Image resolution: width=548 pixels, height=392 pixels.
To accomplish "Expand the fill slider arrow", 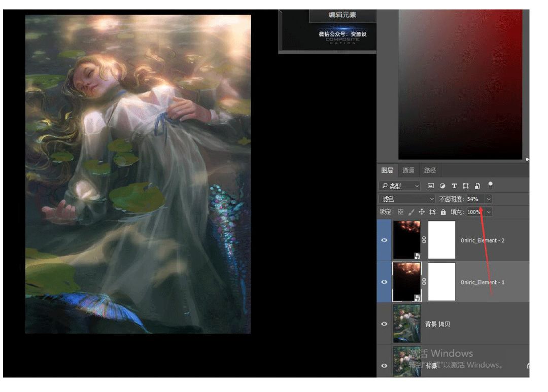I will pos(489,212).
